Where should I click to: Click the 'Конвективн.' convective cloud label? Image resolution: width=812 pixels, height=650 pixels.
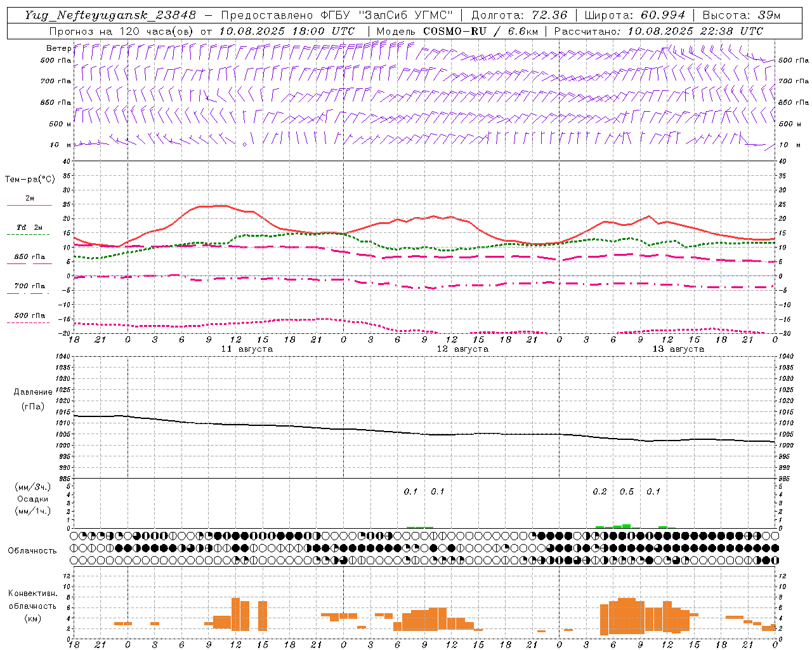pyautogui.click(x=32, y=594)
